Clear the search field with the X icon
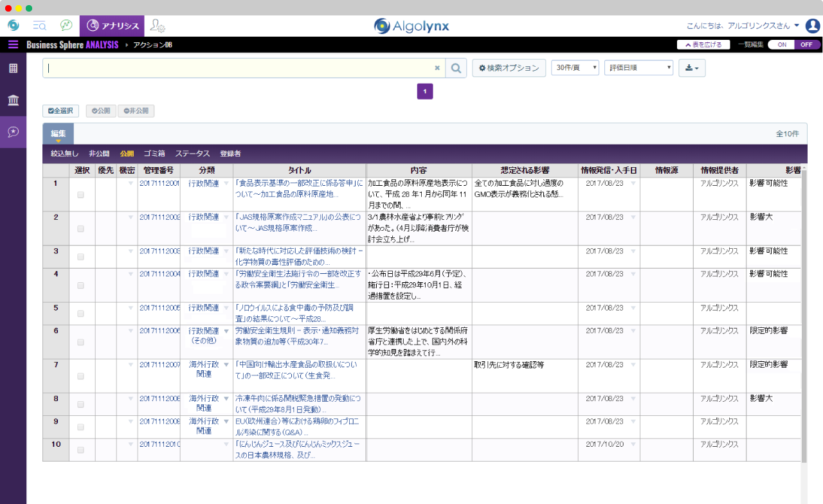The image size is (823, 504). [437, 68]
